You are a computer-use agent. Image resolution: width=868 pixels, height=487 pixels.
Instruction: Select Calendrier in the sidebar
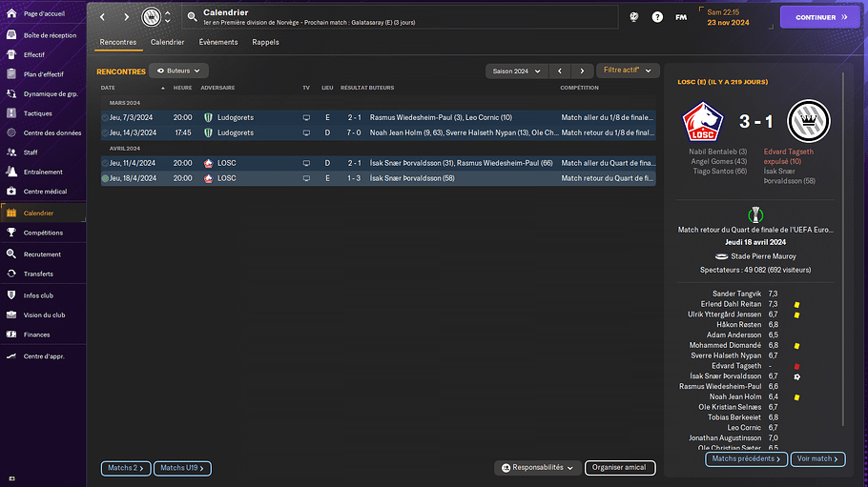point(43,213)
